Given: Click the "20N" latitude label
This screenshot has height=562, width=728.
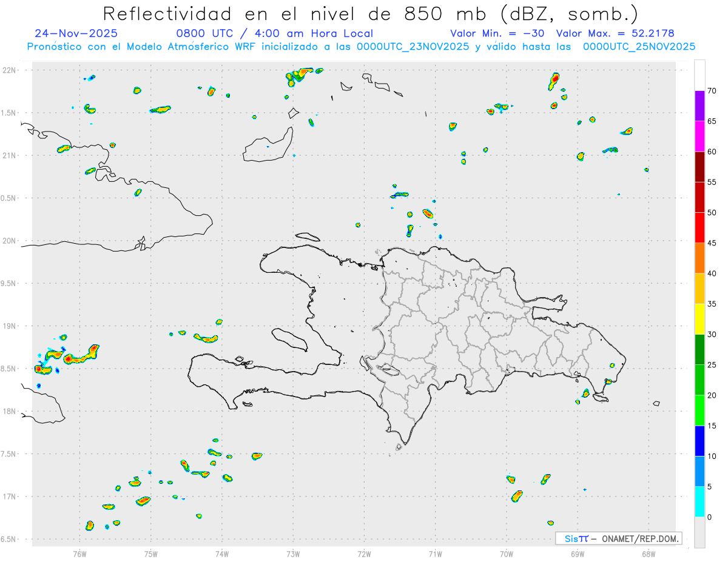Looking at the screenshot, I should point(10,241).
